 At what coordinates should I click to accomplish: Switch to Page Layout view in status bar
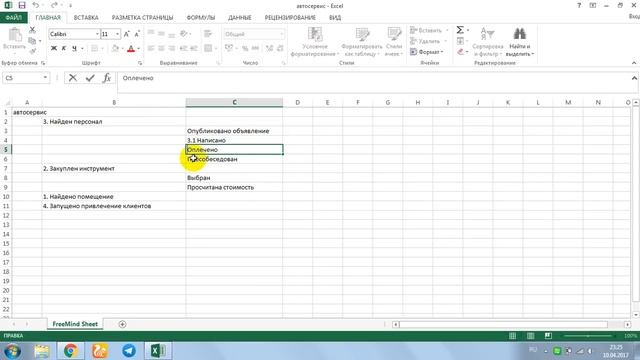(530, 336)
